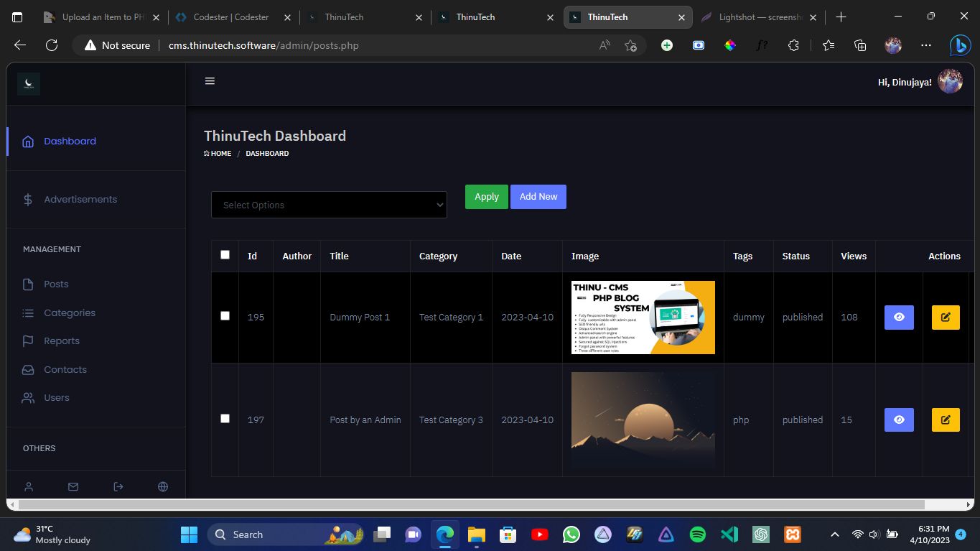Click the green Apply button

pos(486,197)
